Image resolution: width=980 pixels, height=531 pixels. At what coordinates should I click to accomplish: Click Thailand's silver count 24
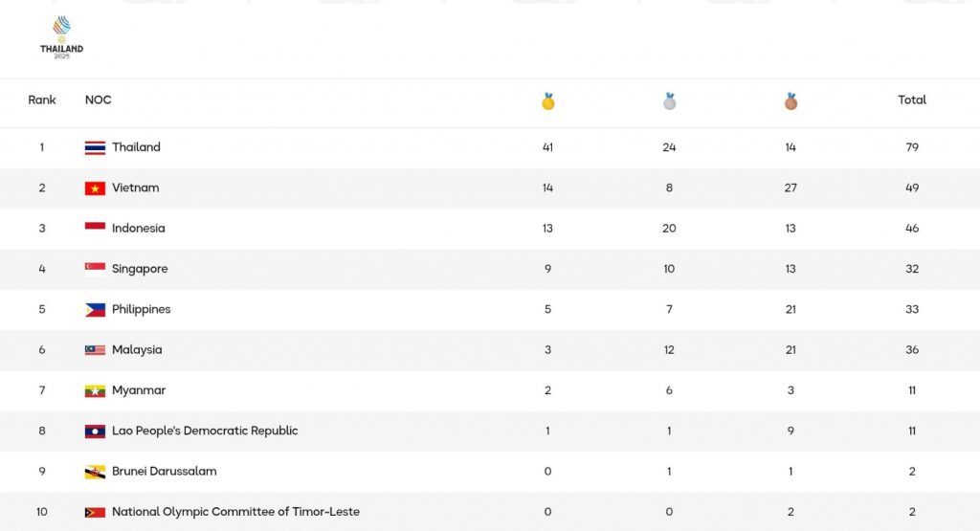tap(669, 147)
